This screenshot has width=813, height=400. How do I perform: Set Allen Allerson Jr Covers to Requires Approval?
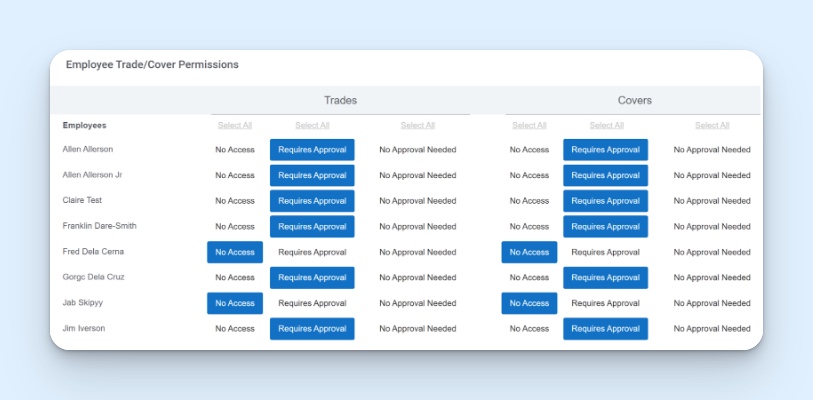click(605, 176)
